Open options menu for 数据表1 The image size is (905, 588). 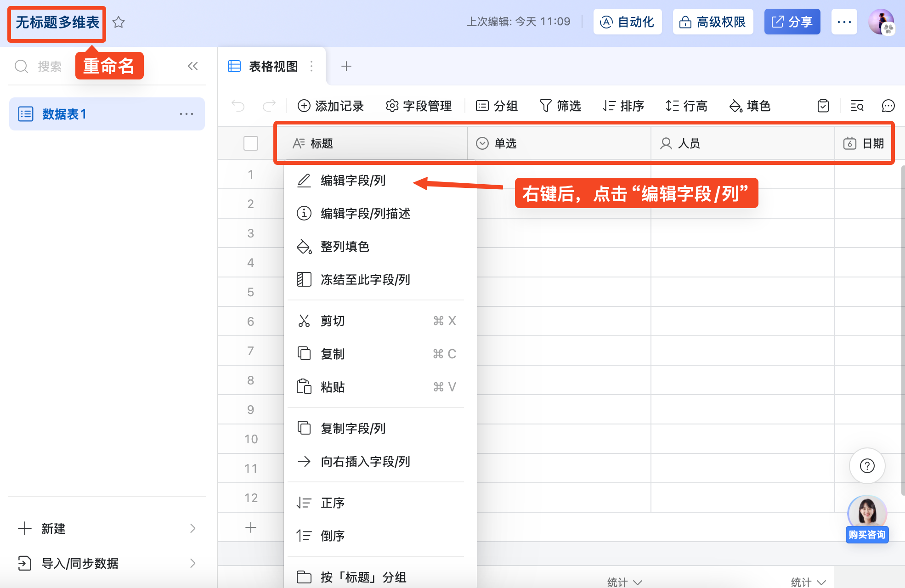pos(187,114)
